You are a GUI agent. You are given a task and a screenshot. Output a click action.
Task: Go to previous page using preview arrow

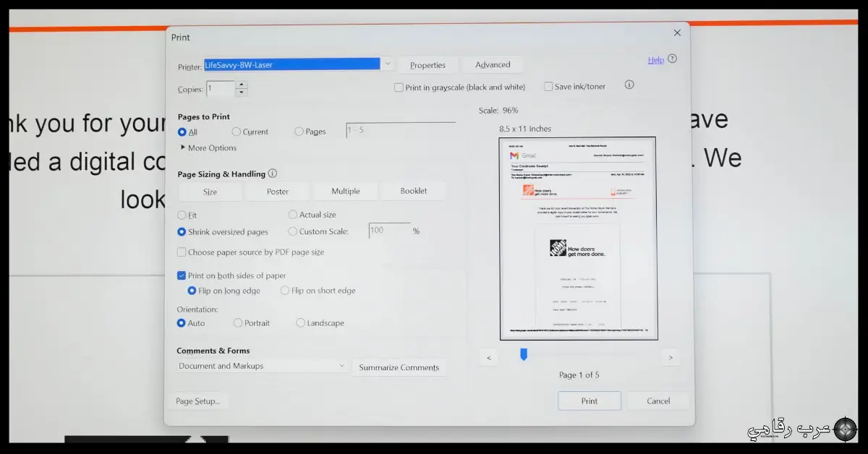(488, 357)
